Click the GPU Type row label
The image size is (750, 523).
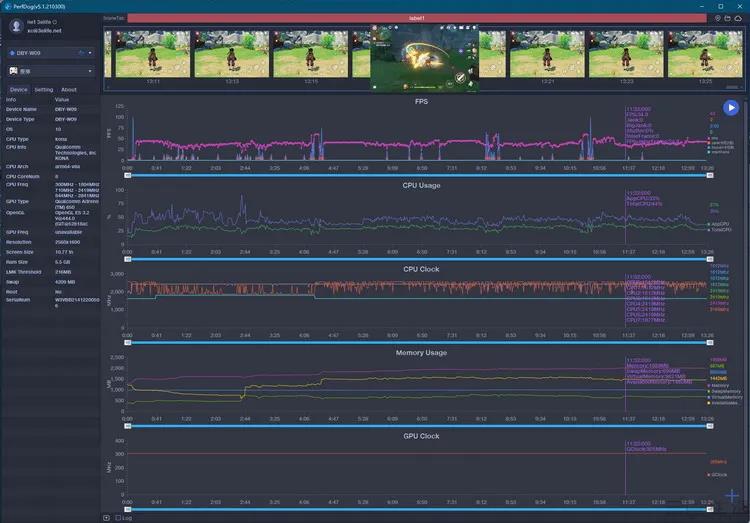(17, 201)
